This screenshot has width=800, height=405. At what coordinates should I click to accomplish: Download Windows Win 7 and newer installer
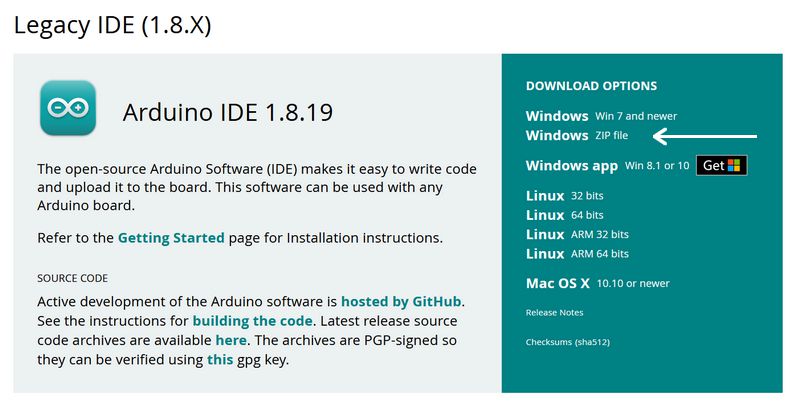601,116
